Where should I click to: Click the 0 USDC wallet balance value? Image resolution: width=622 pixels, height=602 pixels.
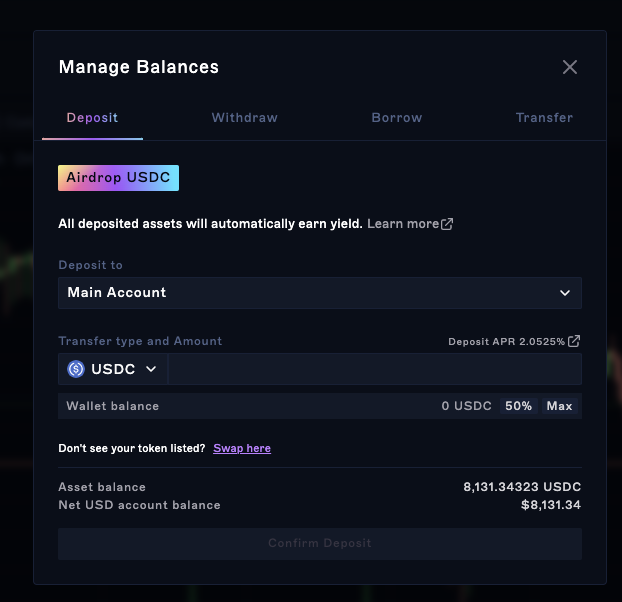tap(466, 406)
